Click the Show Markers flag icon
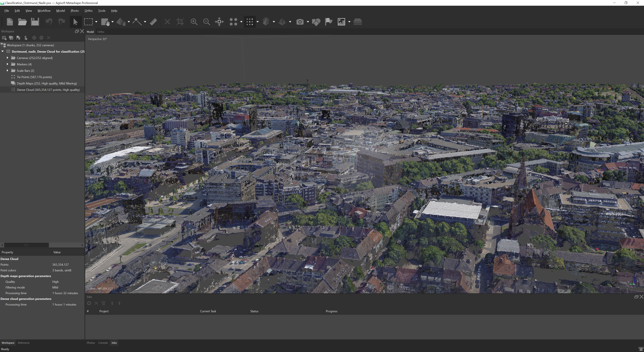644x352 pixels. pyautogui.click(x=329, y=22)
